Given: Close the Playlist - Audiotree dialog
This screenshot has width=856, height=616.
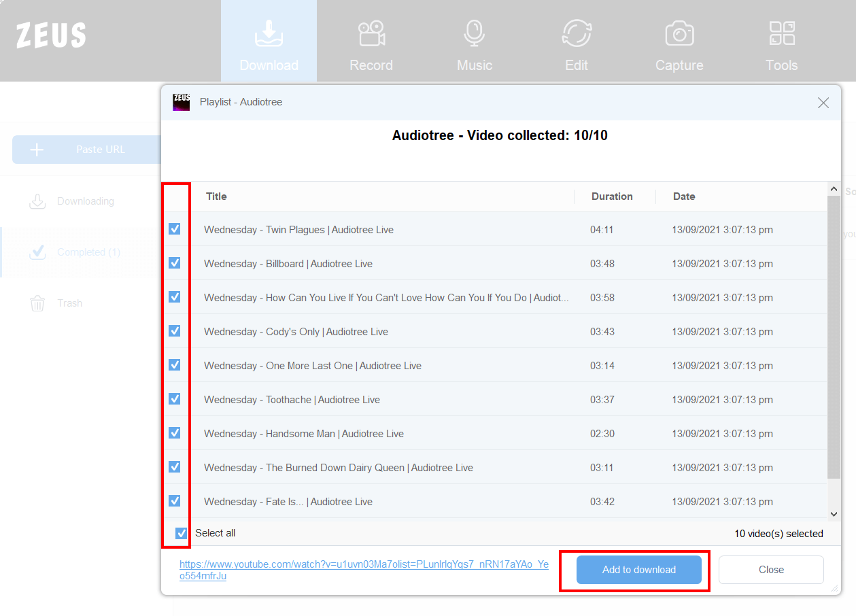Looking at the screenshot, I should tap(823, 103).
